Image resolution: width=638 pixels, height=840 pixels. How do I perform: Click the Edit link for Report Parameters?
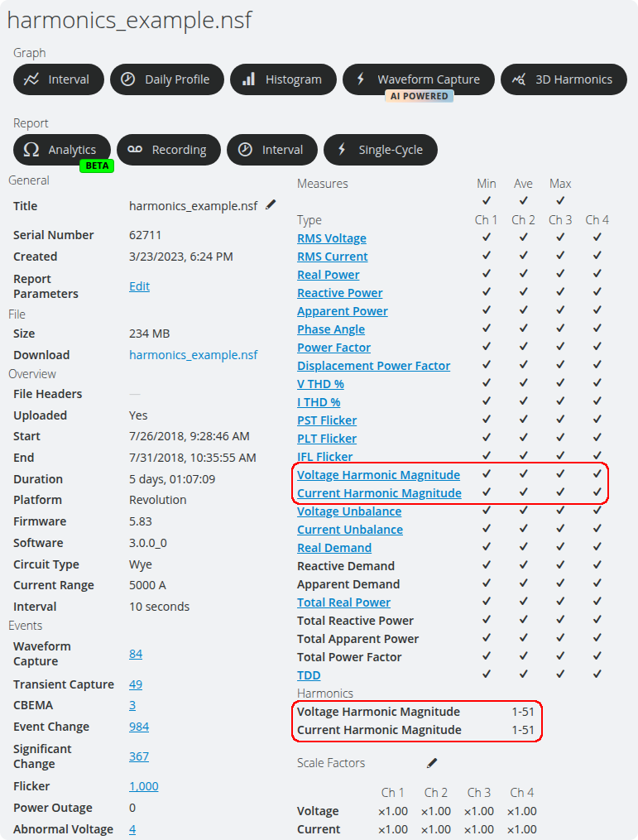pos(139,286)
